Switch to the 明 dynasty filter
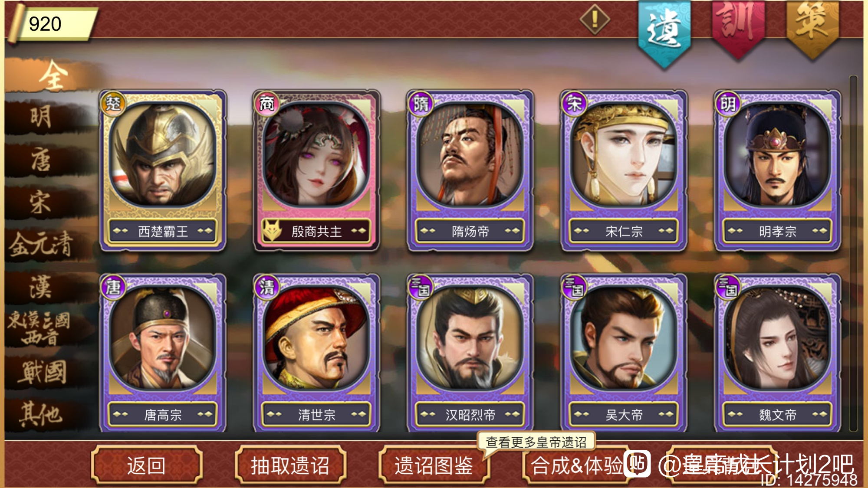The width and height of the screenshot is (868, 488). point(41,117)
